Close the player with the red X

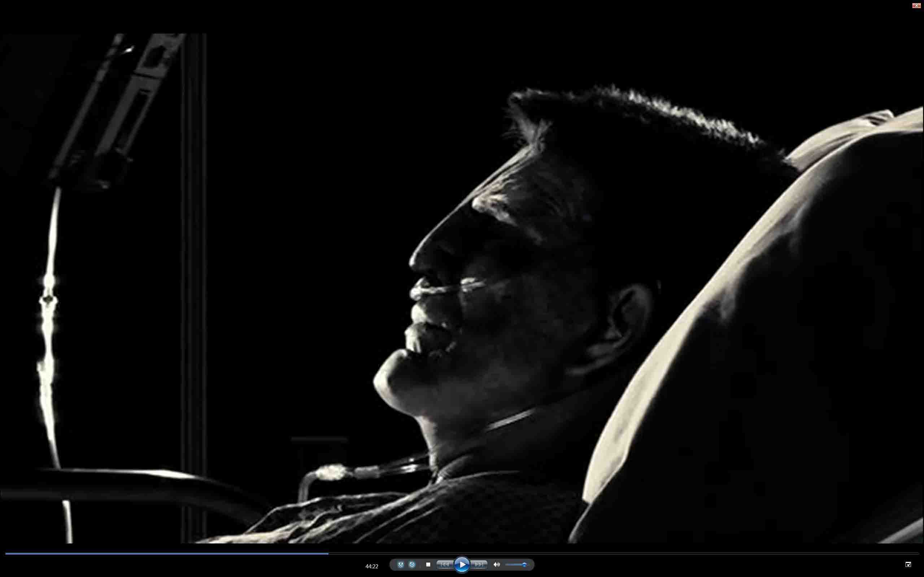click(x=916, y=5)
